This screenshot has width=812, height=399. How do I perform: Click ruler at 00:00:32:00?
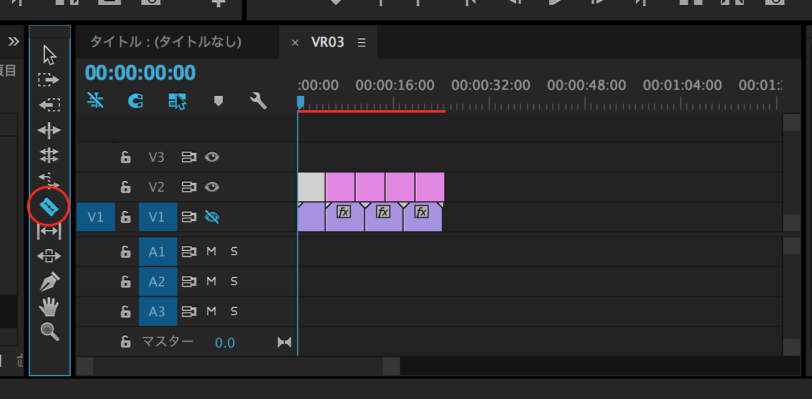[490, 85]
